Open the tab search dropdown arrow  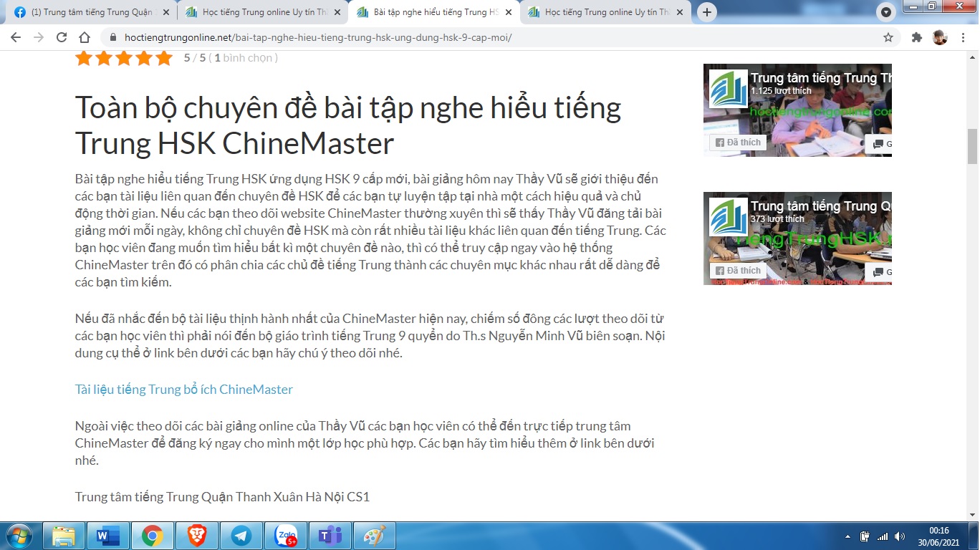click(886, 12)
